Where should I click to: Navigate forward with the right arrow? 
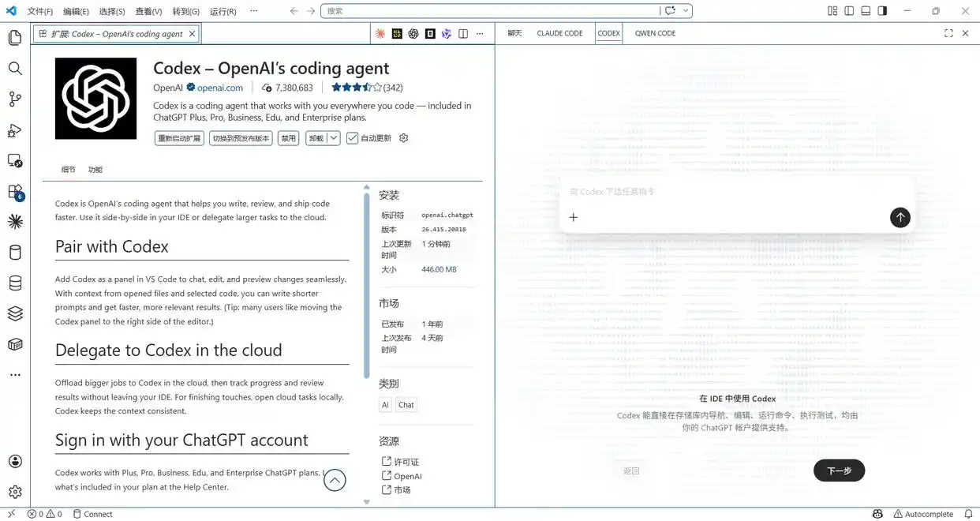tap(311, 11)
